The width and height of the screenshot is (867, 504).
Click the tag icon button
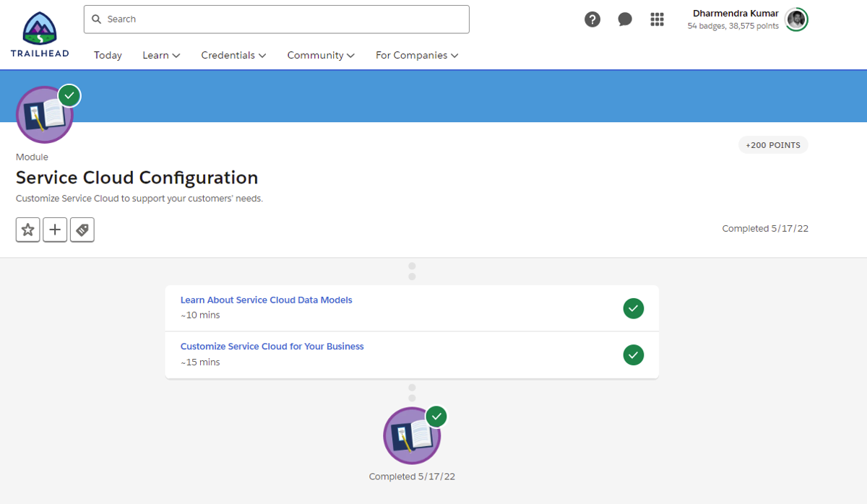(x=82, y=230)
